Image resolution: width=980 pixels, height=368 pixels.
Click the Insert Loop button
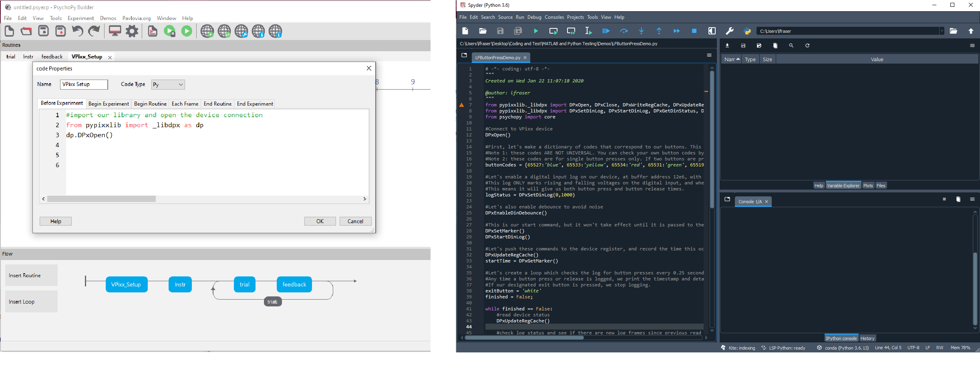(31, 301)
